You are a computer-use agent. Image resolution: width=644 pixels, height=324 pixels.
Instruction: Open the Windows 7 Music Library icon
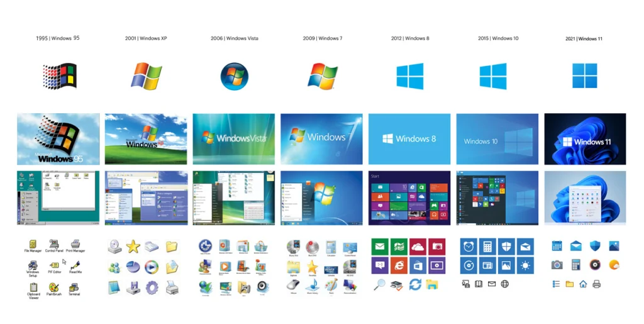[312, 285]
